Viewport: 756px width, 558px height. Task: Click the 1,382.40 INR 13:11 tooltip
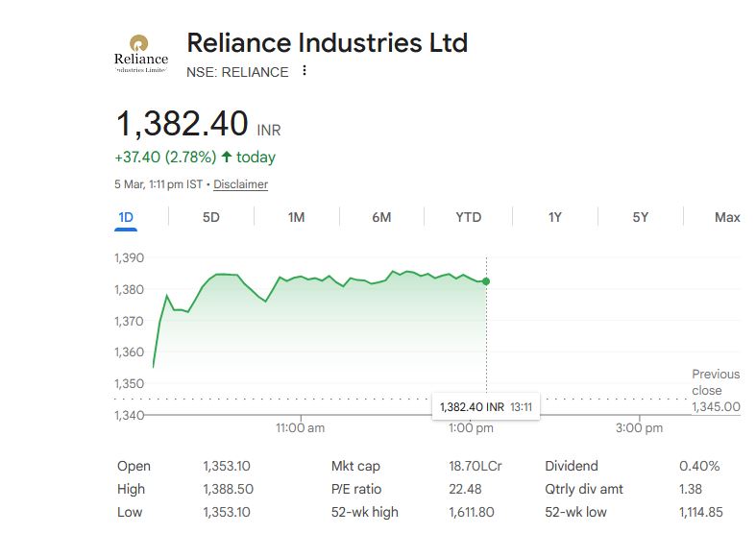pos(486,407)
